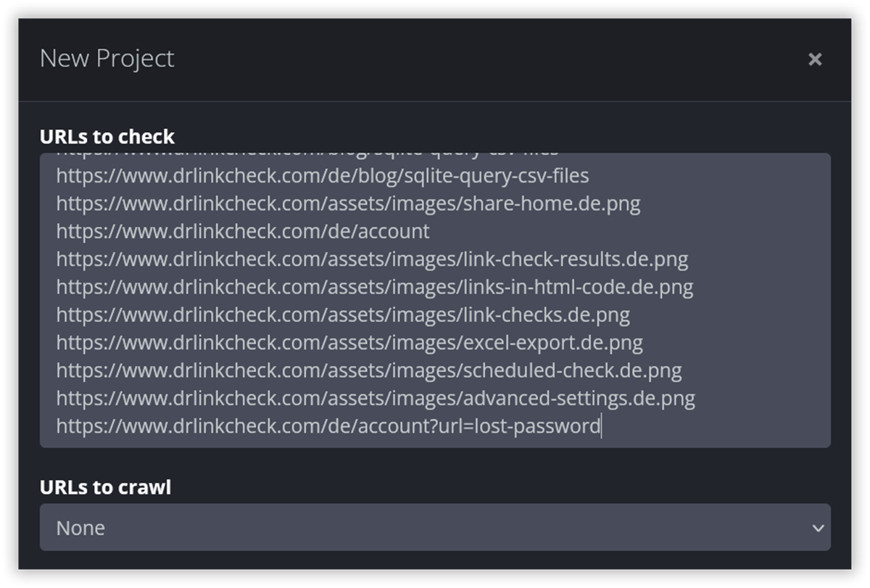Image resolution: width=870 pixels, height=588 pixels.
Task: Click the line ending in lost-password
Action: pos(328,426)
